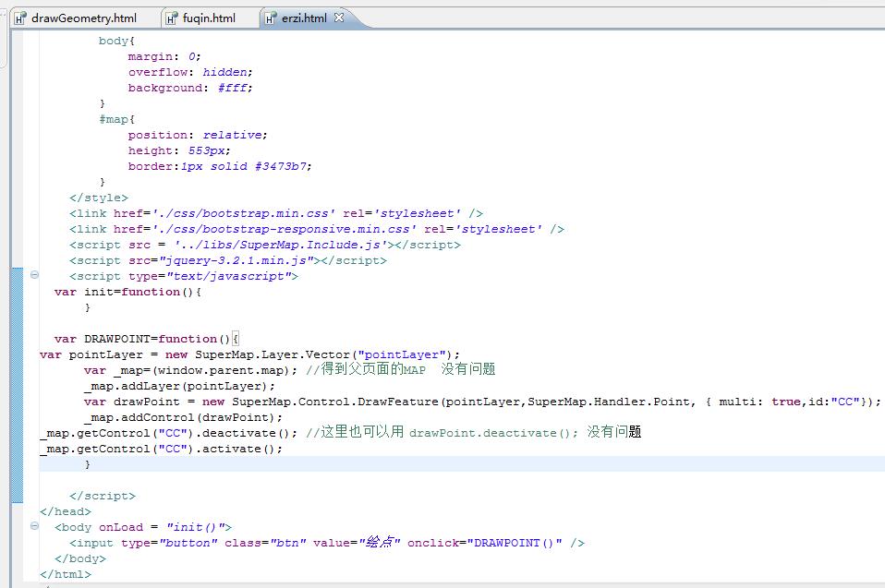This screenshot has height=588, width=885.
Task: Collapse the script type="text/javascript" code fold
Action: (x=34, y=274)
